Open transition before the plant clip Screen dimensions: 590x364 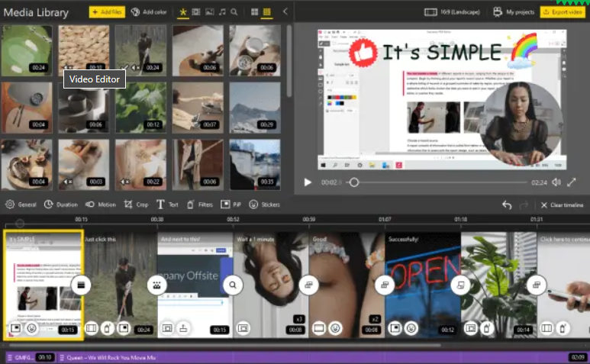point(460,285)
